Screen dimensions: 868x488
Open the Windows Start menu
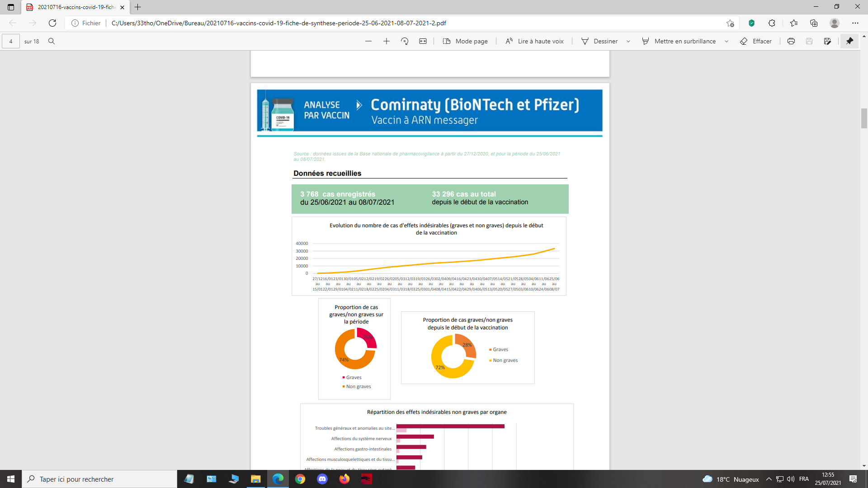(x=11, y=479)
